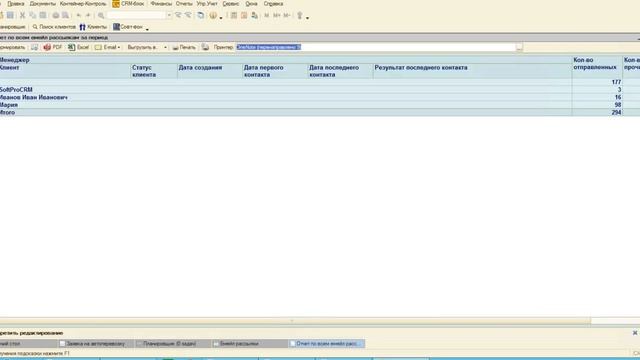Select the Итого total row label
Viewport: 640px width, 360px height.
tap(7, 113)
